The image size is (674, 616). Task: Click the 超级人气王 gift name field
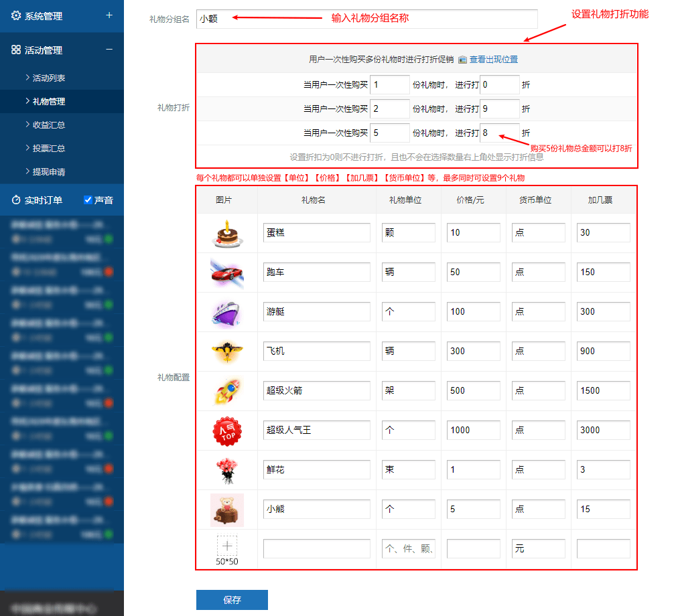coord(317,430)
